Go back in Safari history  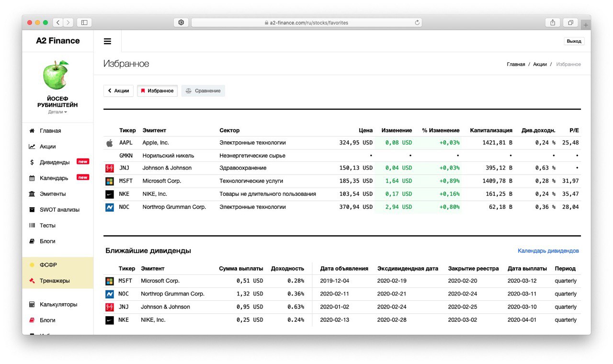(58, 23)
